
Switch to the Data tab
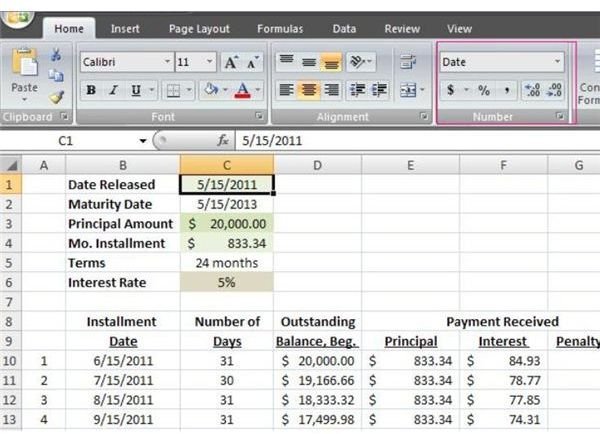344,29
